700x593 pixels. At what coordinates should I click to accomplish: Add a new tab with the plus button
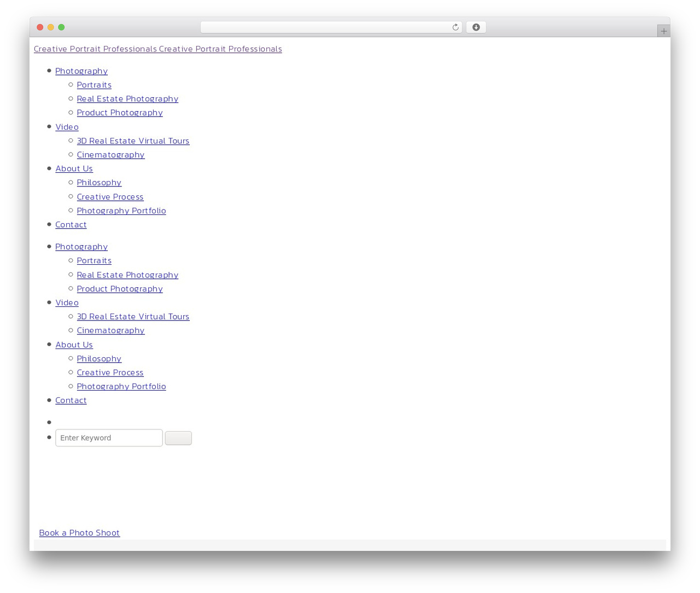click(663, 31)
